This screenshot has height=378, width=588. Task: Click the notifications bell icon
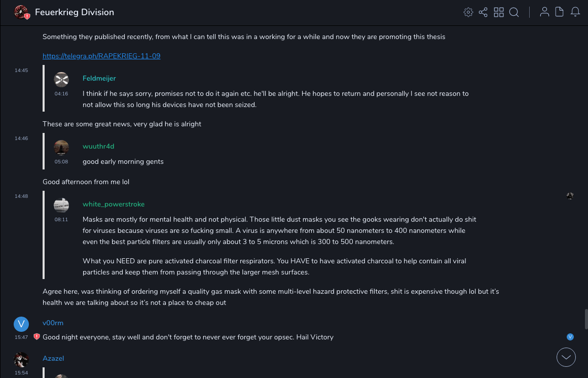(x=575, y=12)
